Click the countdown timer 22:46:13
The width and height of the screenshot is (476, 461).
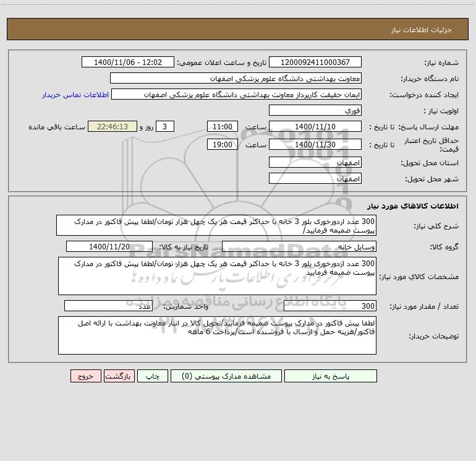point(113,126)
